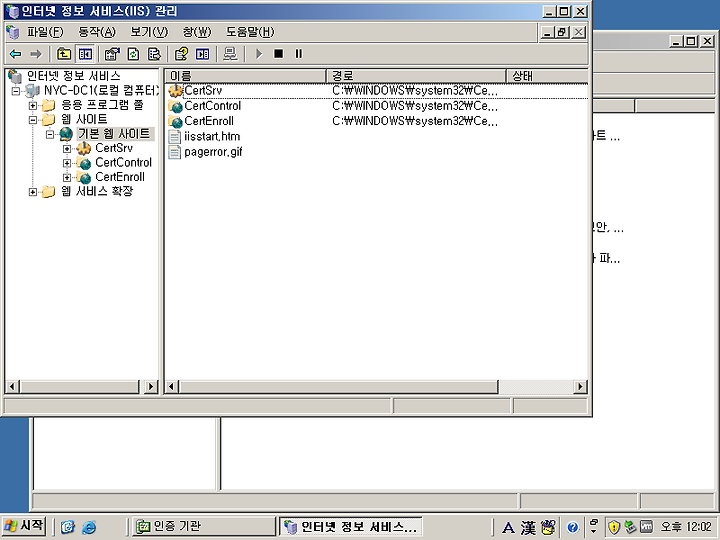
Task: Collapse the 웹 사이트 folder node
Action: pyautogui.click(x=33, y=120)
